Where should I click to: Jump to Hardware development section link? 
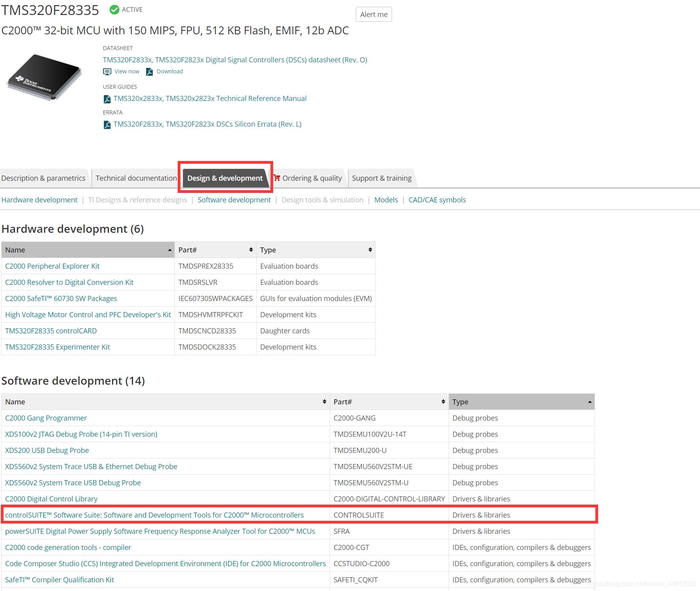point(39,200)
